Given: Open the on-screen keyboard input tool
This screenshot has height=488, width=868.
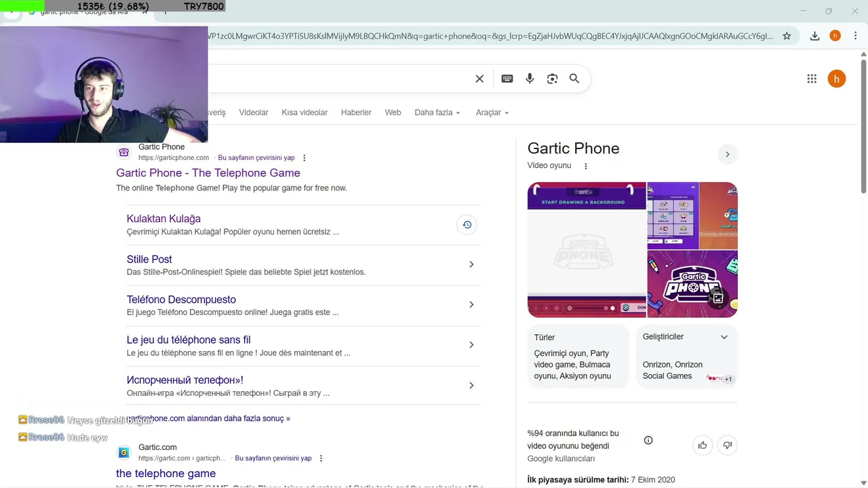Looking at the screenshot, I should point(507,79).
